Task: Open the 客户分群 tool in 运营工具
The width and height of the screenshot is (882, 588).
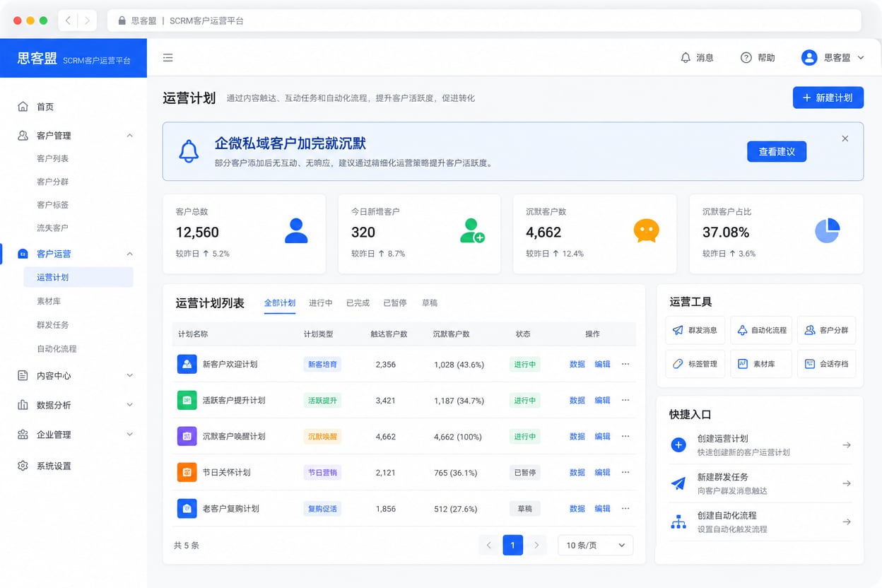Action: 826,330
